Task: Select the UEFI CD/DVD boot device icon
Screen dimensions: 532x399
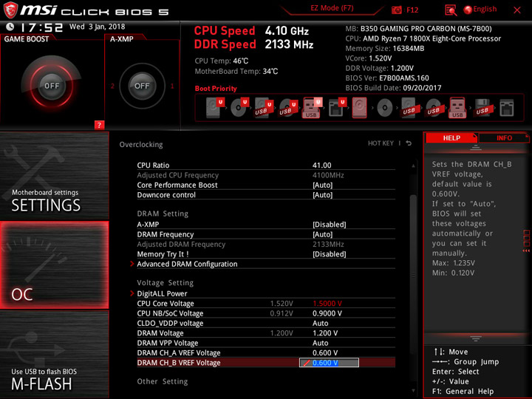Action: (240, 108)
